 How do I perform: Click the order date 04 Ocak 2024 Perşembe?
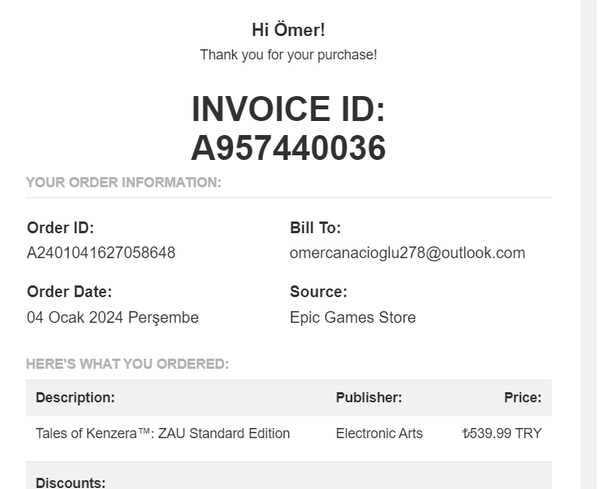point(113,318)
